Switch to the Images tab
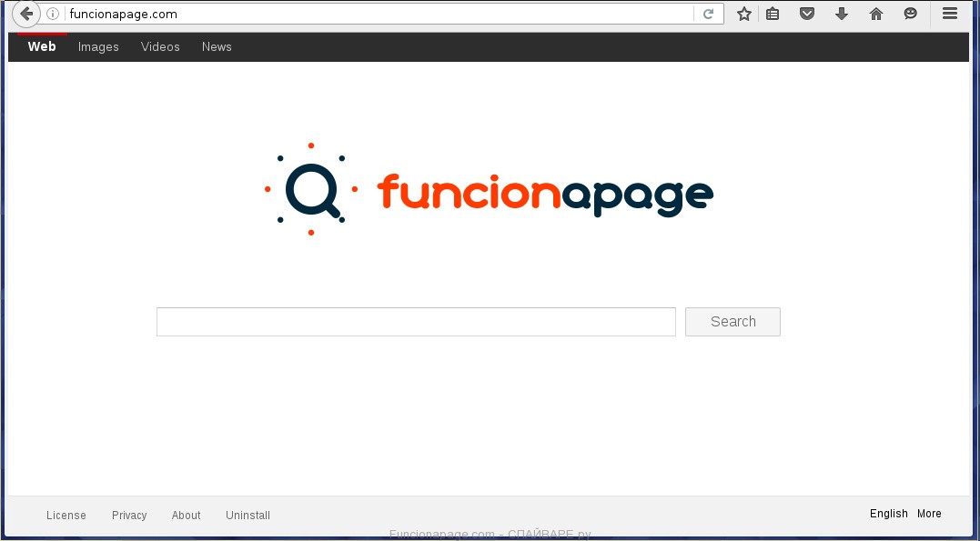Image resolution: width=980 pixels, height=541 pixels. (x=98, y=47)
